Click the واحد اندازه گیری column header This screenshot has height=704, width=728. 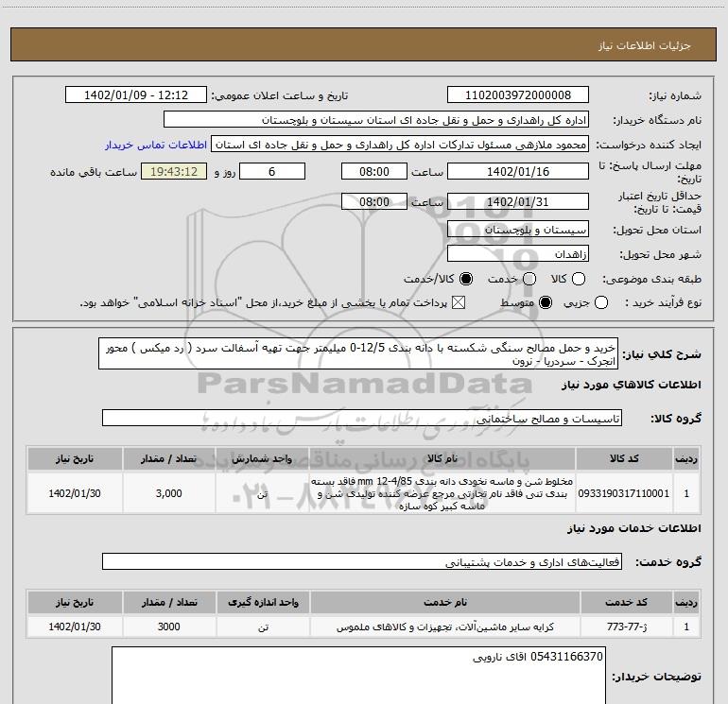tap(263, 602)
